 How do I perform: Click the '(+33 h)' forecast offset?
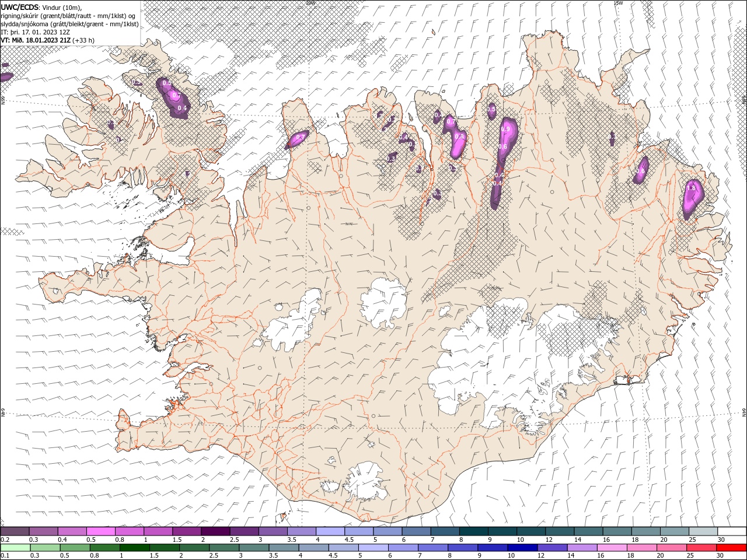pos(84,40)
